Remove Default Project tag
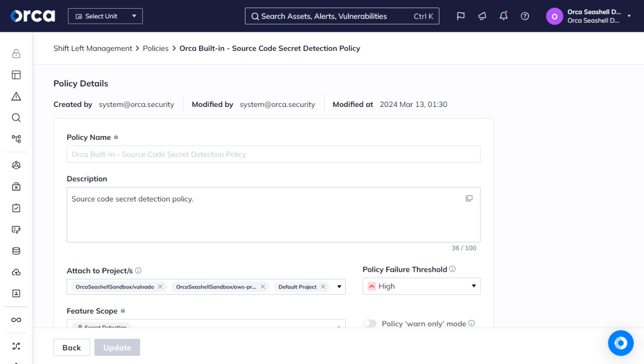Image resolution: width=644 pixels, height=364 pixels. 323,287
